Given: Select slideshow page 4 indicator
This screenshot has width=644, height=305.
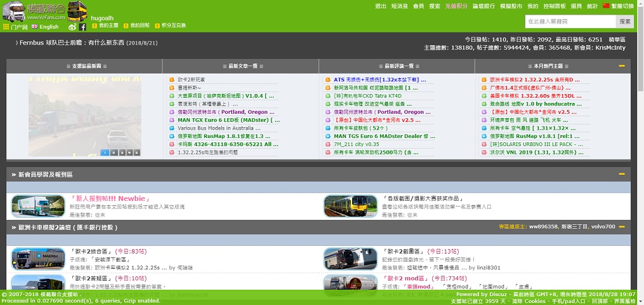Looking at the screenshot, I should [129, 152].
